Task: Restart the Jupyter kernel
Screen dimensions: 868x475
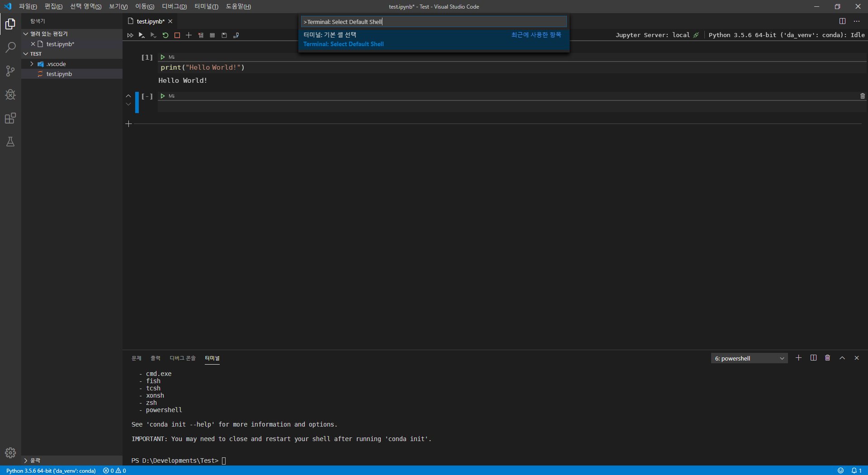Action: pos(165,35)
